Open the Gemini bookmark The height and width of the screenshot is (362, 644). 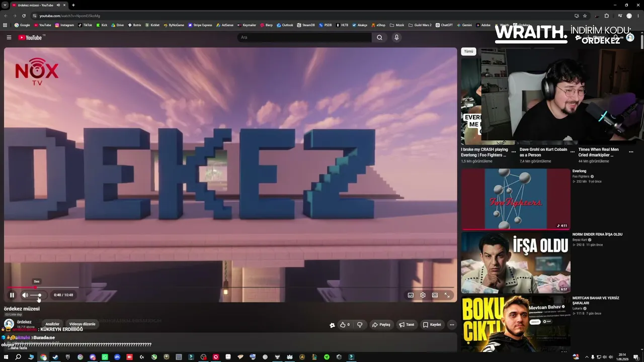(464, 25)
